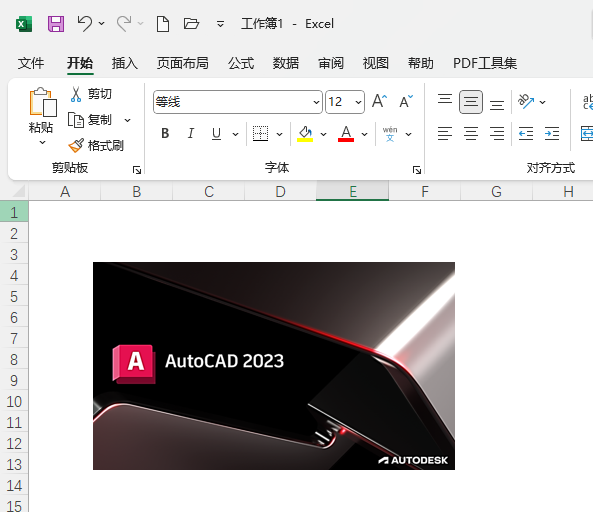Screen dimensions: 593x512
Task: Open the undo history dropdown arrow
Action: pos(101,23)
